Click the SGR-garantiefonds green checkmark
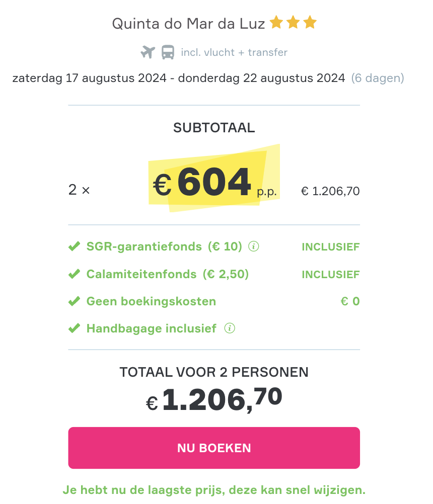The image size is (433, 504). (75, 246)
